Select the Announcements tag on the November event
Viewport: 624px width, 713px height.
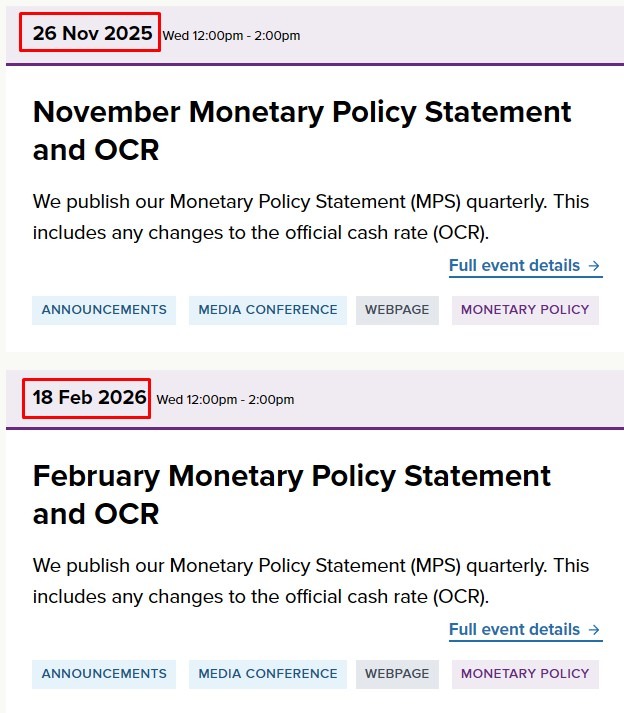(104, 310)
